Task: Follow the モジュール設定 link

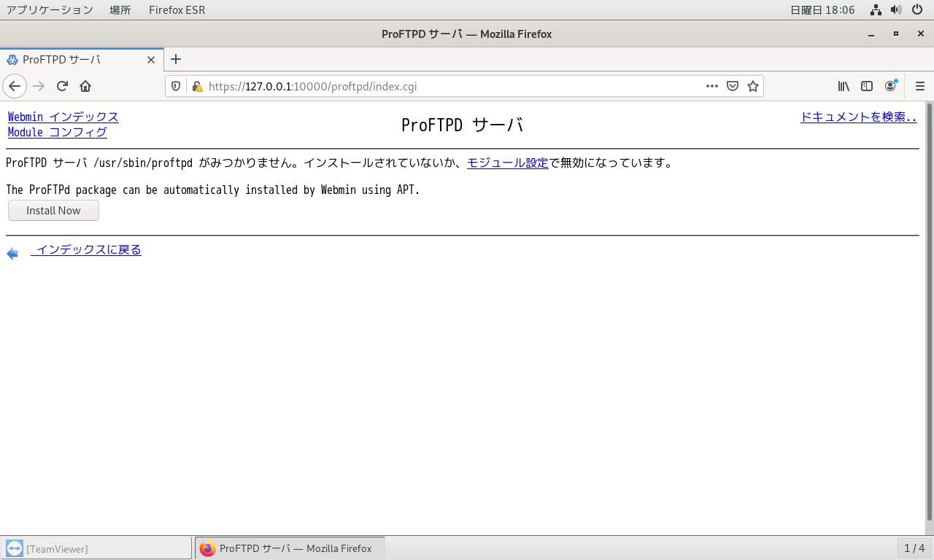Action: click(x=507, y=163)
